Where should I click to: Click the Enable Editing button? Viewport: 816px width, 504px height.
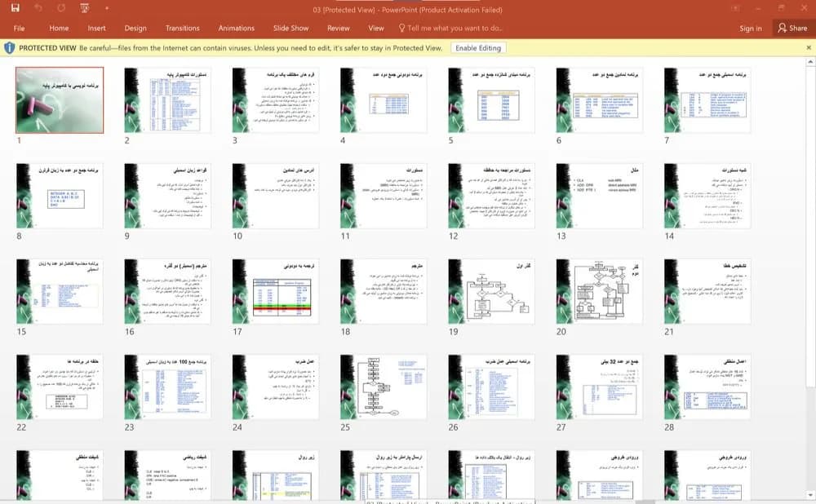pyautogui.click(x=478, y=48)
